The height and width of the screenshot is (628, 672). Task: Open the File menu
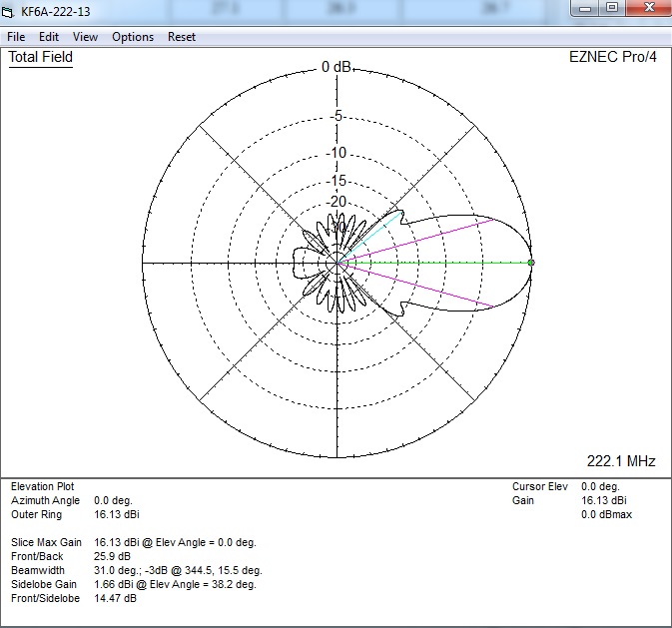tap(16, 37)
